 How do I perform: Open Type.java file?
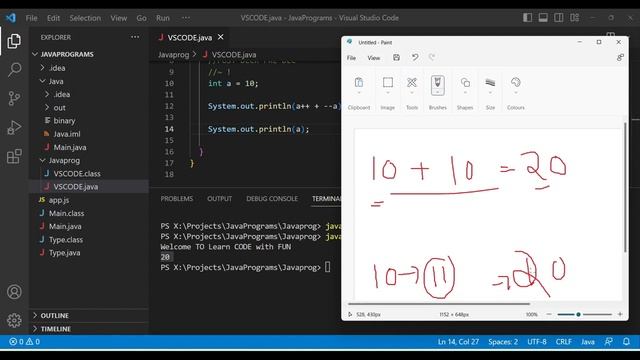[64, 253]
